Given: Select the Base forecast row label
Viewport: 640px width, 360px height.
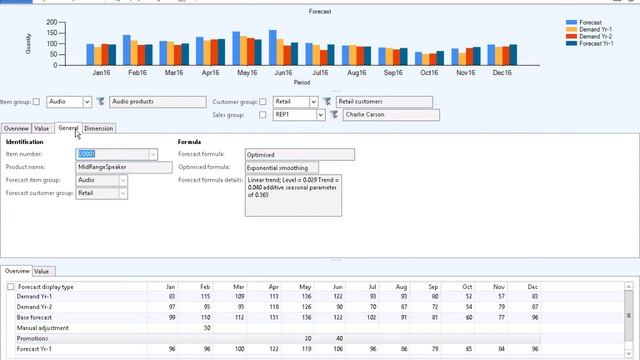Looking at the screenshot, I should pyautogui.click(x=34, y=318).
